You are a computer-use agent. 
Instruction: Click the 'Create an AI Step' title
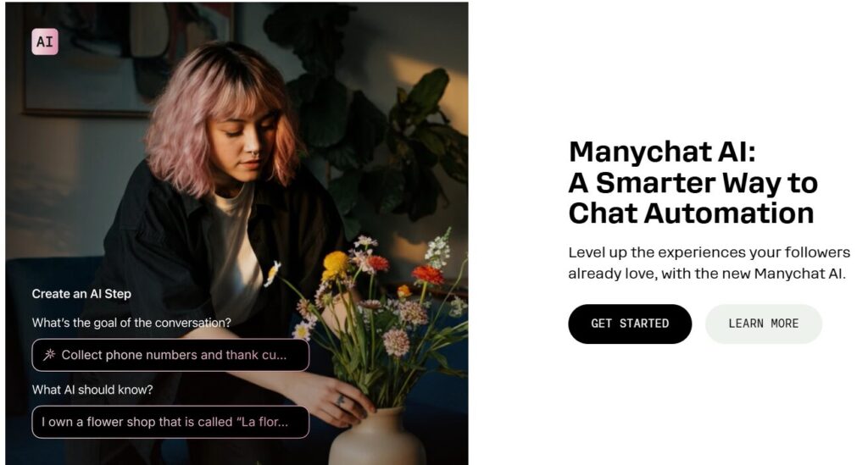[81, 294]
